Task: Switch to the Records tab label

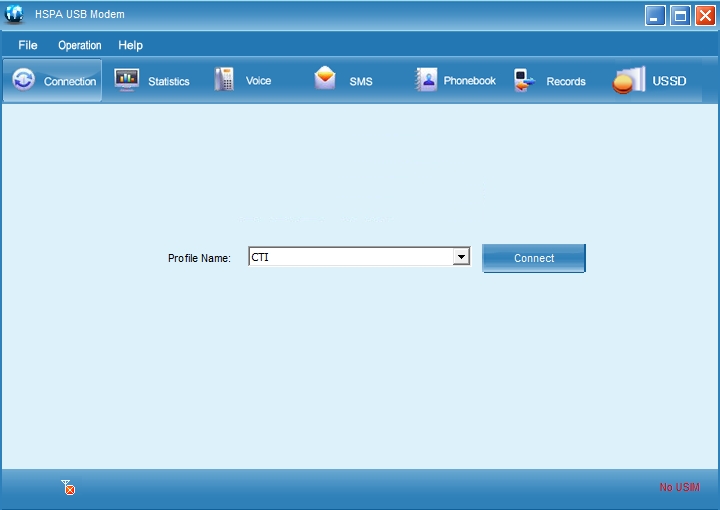Action: (x=566, y=81)
